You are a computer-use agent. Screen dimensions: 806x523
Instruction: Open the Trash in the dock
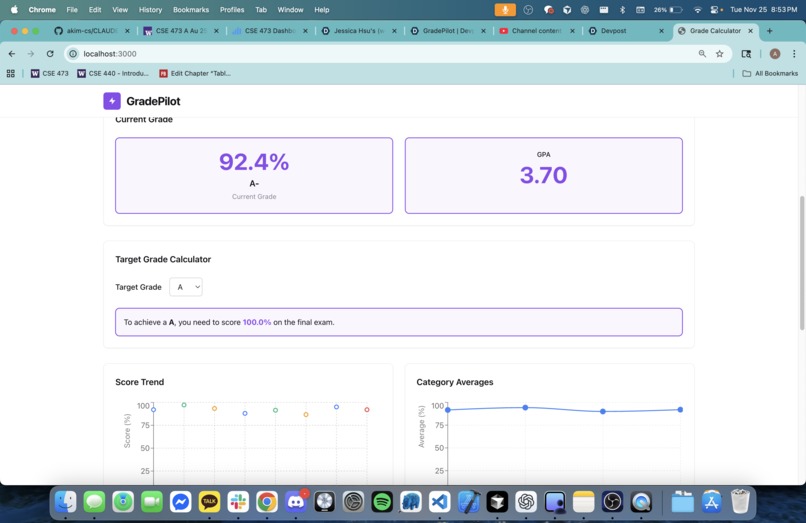(x=740, y=502)
